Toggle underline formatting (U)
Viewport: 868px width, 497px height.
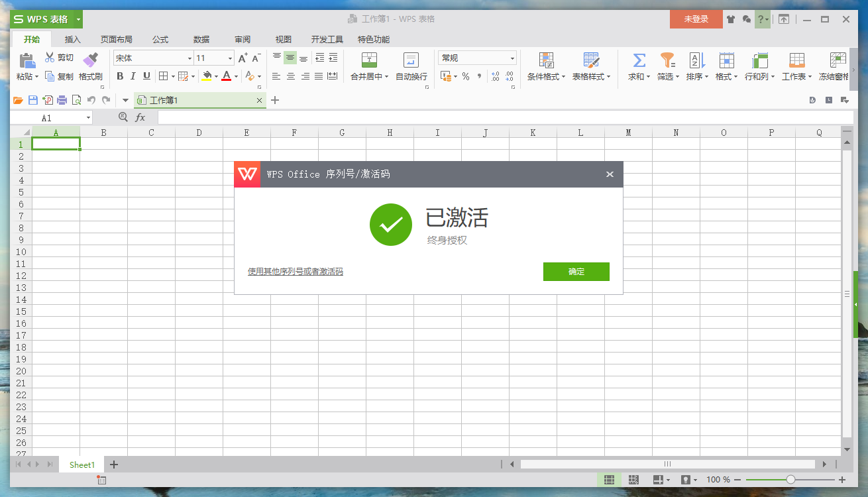[146, 76]
